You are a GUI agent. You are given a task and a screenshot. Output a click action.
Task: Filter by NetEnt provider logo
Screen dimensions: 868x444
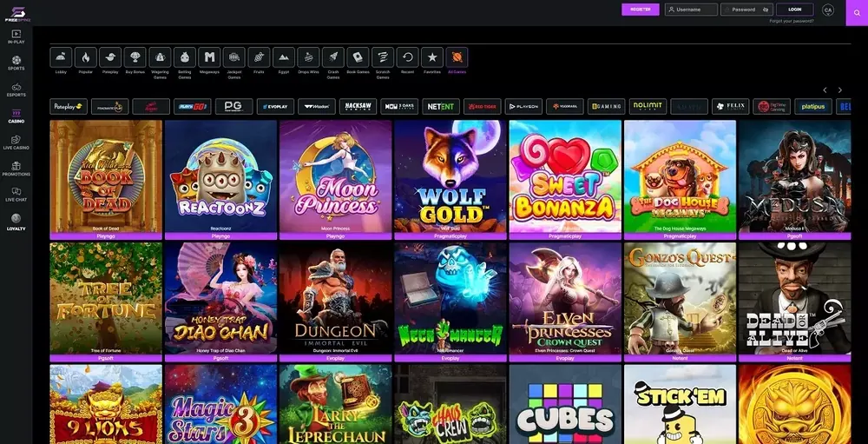(x=441, y=106)
